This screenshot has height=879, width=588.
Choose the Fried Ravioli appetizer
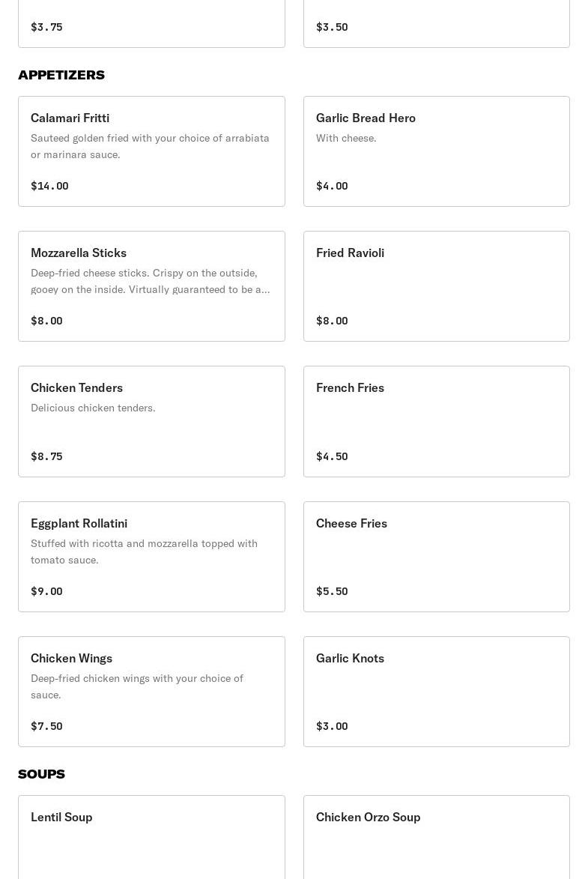click(436, 286)
